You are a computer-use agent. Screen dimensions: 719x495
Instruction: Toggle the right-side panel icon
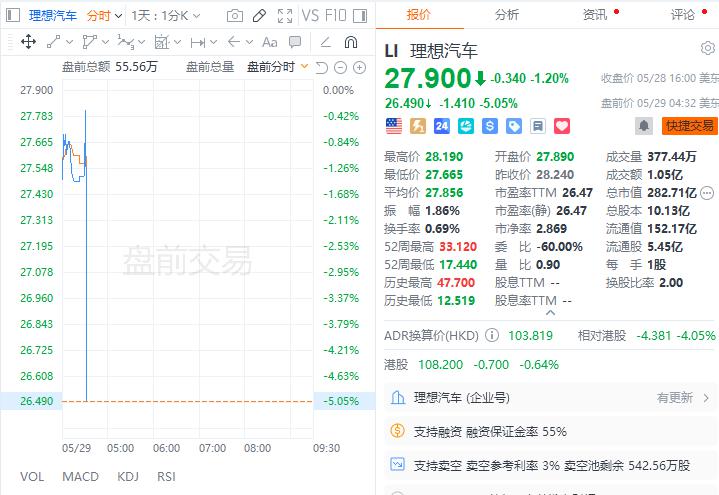[x=360, y=16]
